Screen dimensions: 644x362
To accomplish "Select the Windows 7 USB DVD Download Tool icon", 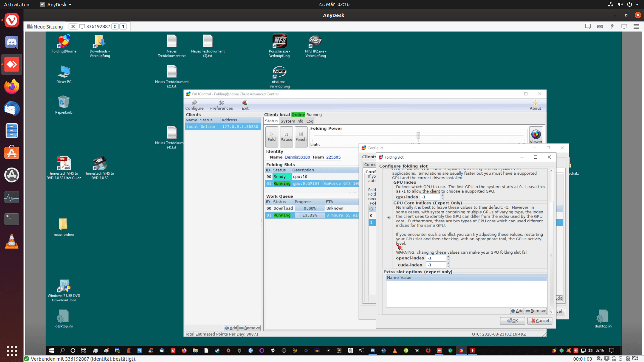I will [x=64, y=291].
